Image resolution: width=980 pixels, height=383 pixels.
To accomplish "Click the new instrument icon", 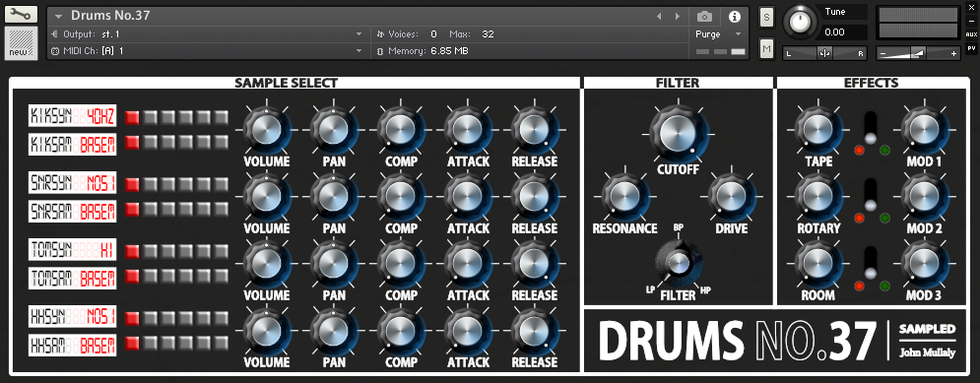I will (x=21, y=43).
